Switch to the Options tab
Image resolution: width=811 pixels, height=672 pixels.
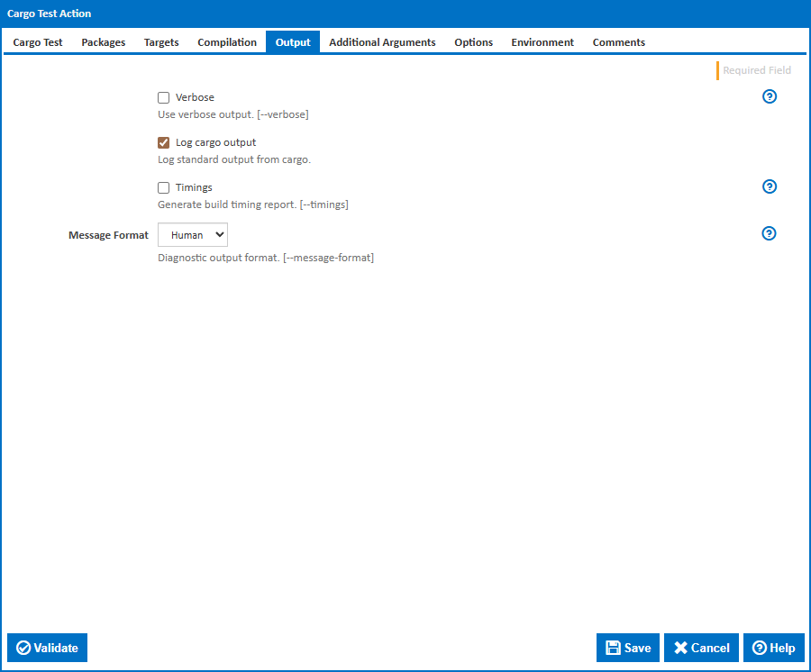(x=473, y=42)
